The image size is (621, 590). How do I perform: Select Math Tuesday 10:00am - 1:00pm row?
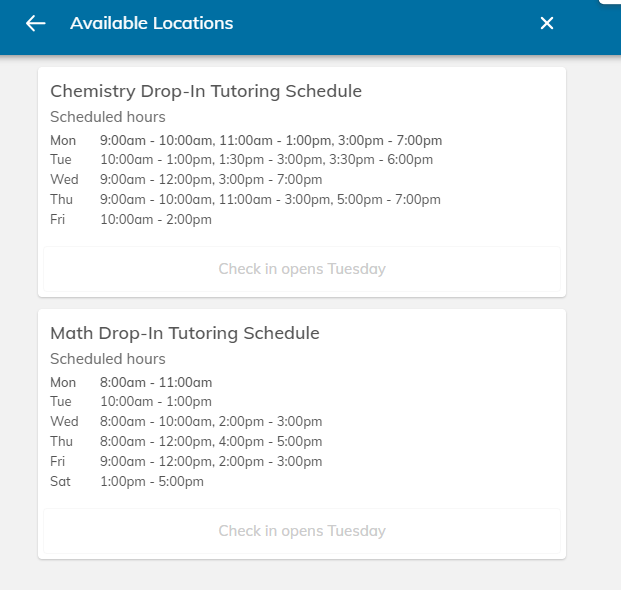point(156,402)
